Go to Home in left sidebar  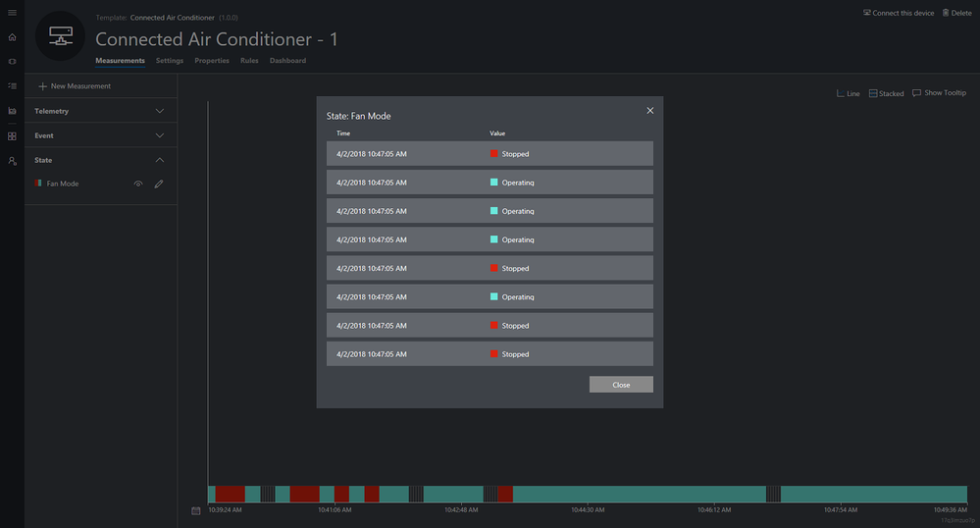pos(12,37)
